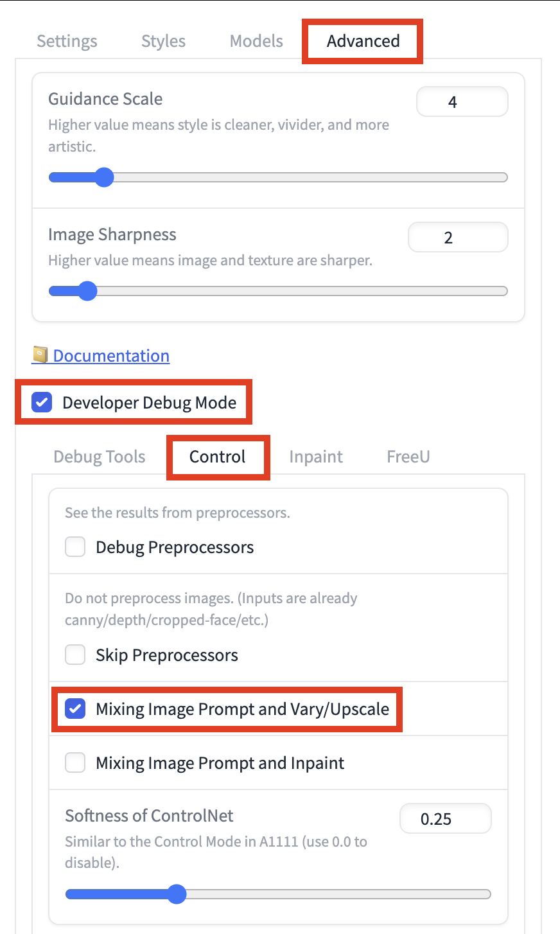Click the book icon beside Documentation
Screen dimensions: 560x934
pos(40,355)
